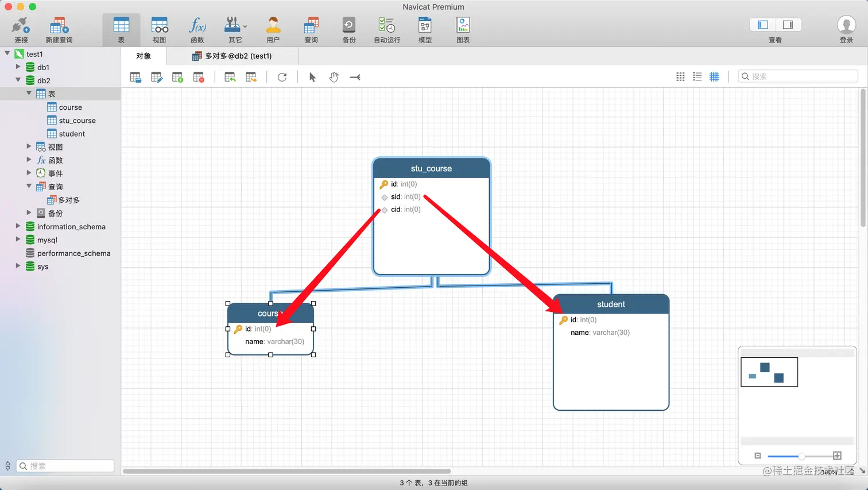Select the pointer arrow tool
Screen dimensions: 868x490
tap(312, 77)
